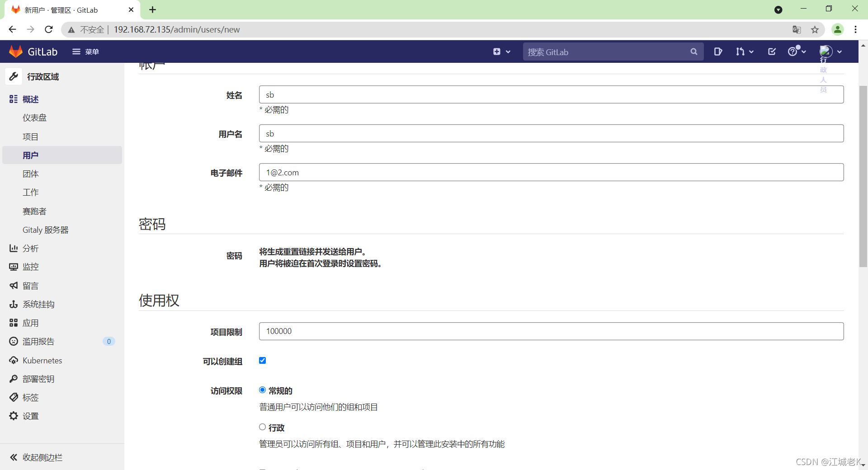Click the browser back arrow
The height and width of the screenshot is (470, 868).
coord(12,29)
